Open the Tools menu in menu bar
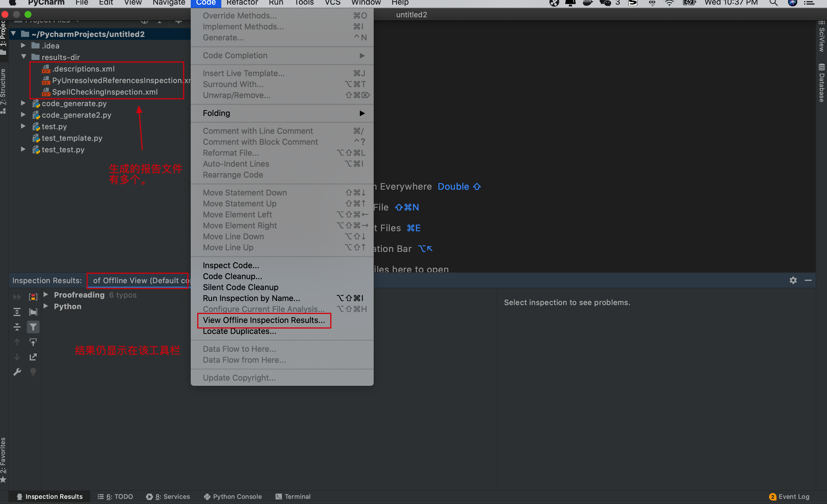 pyautogui.click(x=304, y=3)
